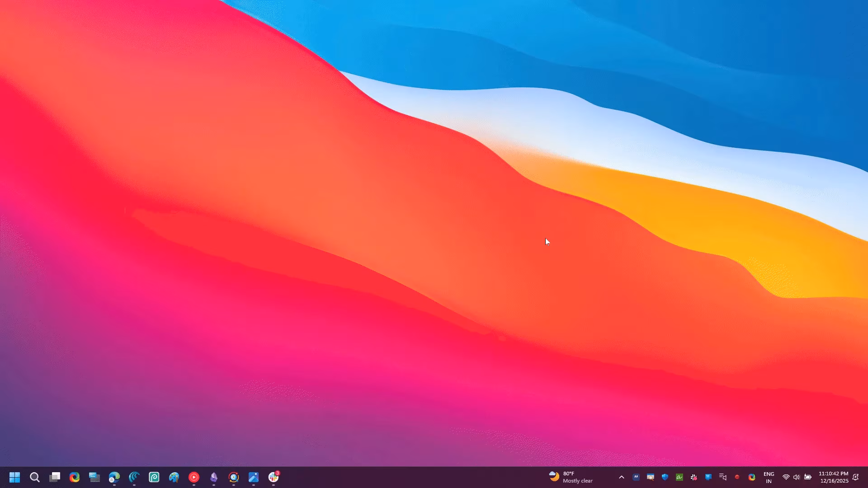Open the blue wave-icon app on taskbar

(x=133, y=478)
